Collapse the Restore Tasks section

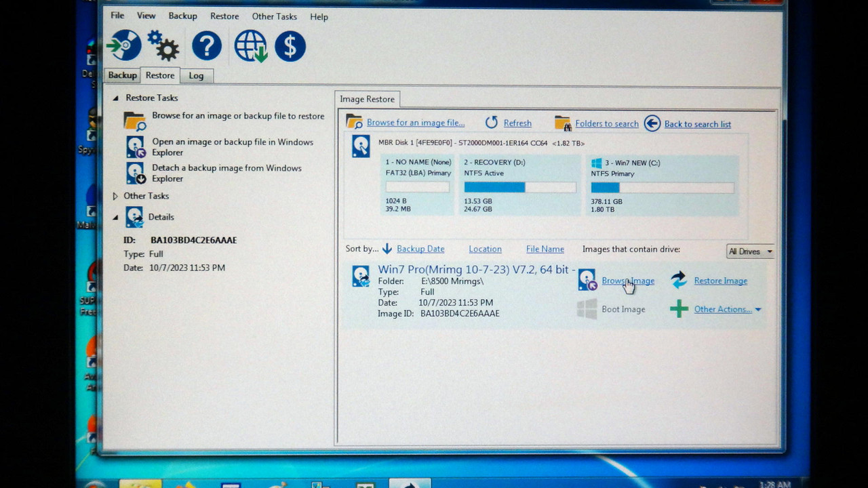click(x=115, y=98)
